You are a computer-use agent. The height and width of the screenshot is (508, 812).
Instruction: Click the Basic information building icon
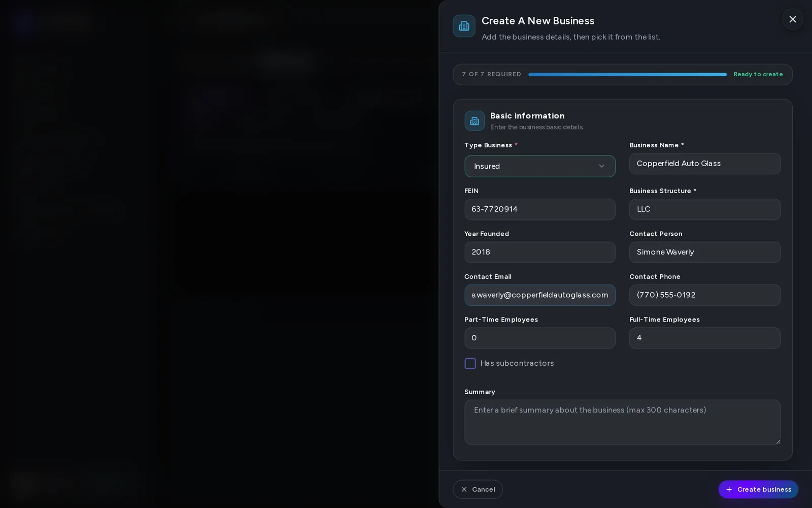click(475, 121)
